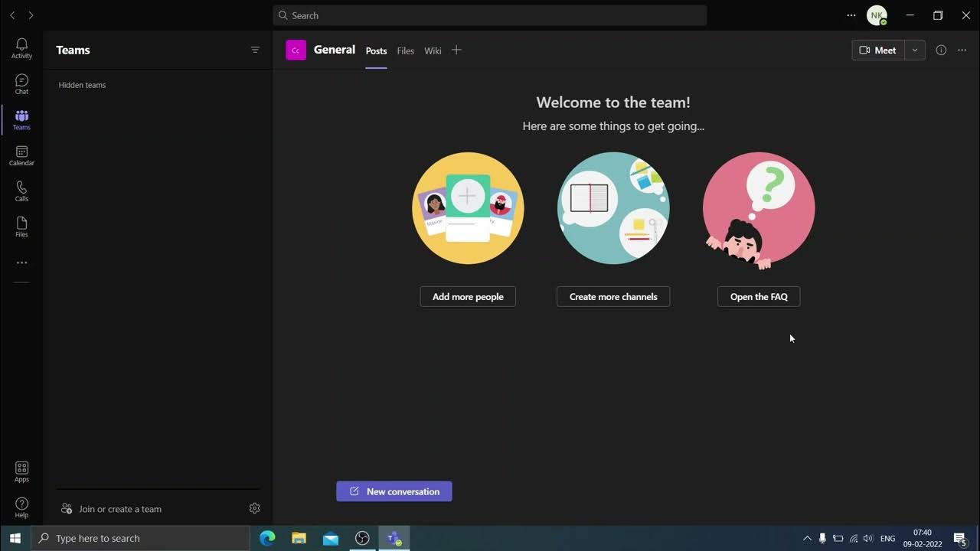This screenshot has height=551, width=980.
Task: Click the add people illustration
Action: 468,208
